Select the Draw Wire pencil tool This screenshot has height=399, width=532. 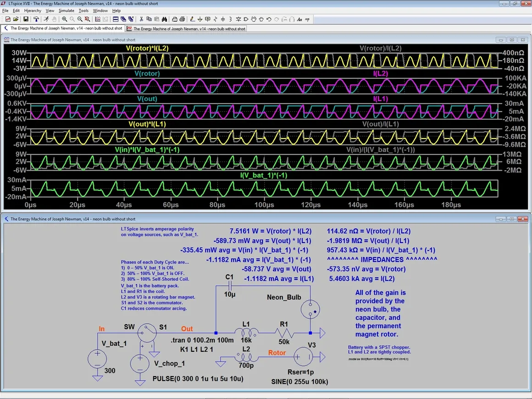point(192,19)
